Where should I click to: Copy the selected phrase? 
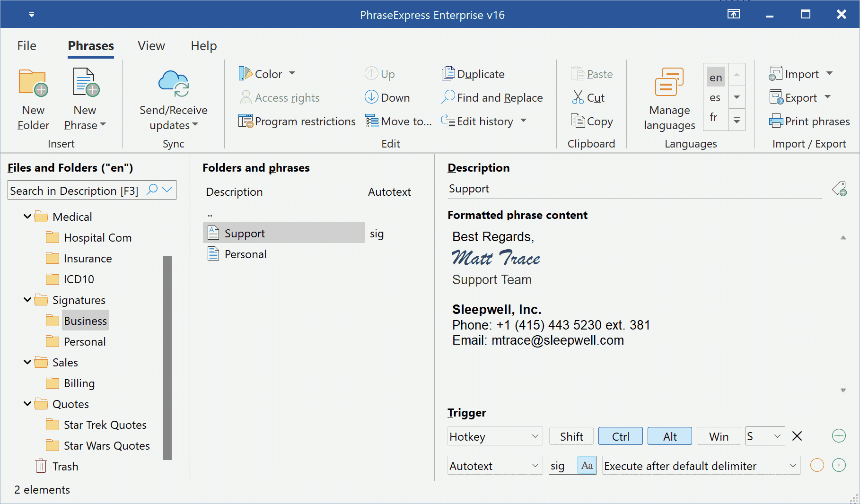click(592, 121)
